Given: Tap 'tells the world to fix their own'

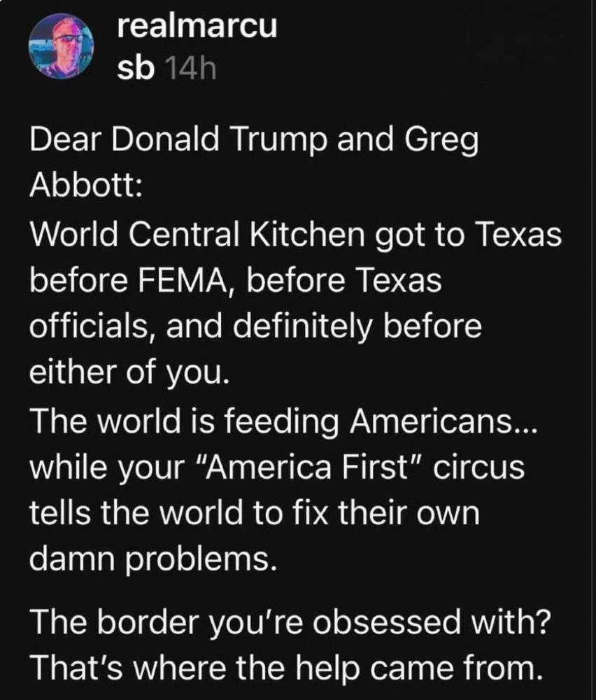Looking at the screenshot, I should pyautogui.click(x=255, y=513).
